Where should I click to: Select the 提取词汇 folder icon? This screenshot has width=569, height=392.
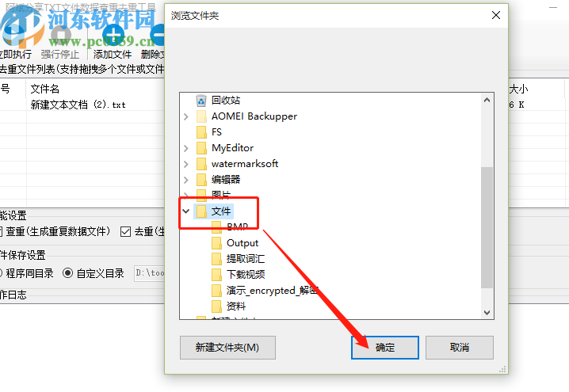pos(216,259)
